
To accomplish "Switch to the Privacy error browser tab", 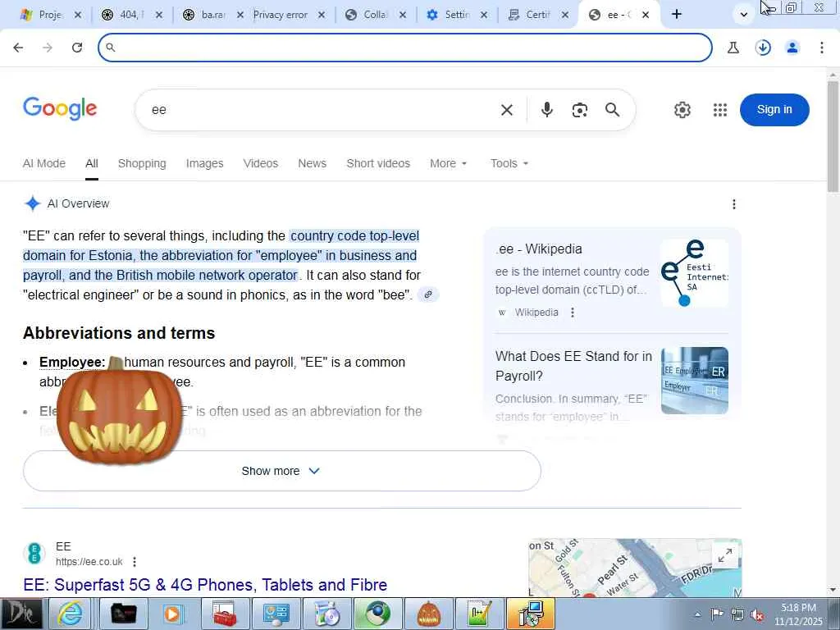I will (281, 15).
